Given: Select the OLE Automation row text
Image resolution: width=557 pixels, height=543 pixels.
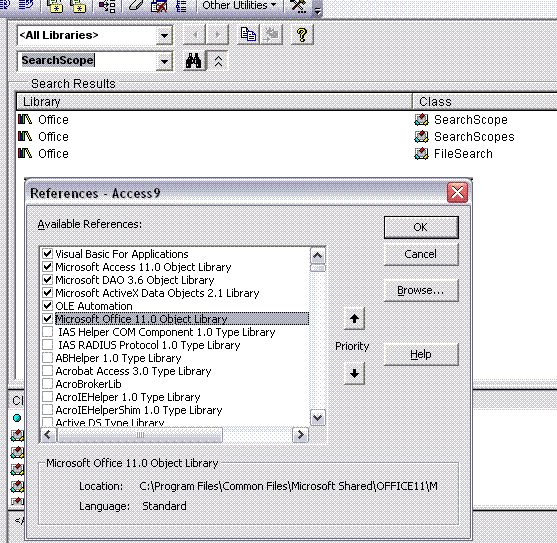Looking at the screenshot, I should pyautogui.click(x=94, y=306).
